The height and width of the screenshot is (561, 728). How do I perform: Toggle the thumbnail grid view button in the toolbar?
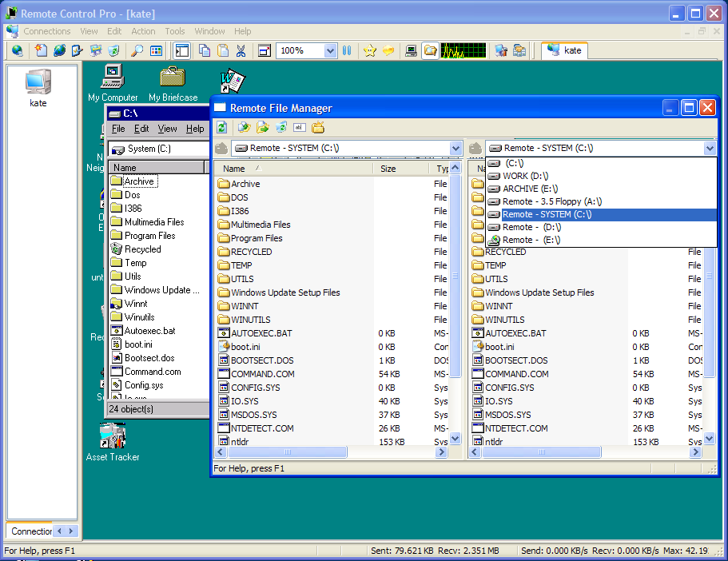click(x=157, y=50)
